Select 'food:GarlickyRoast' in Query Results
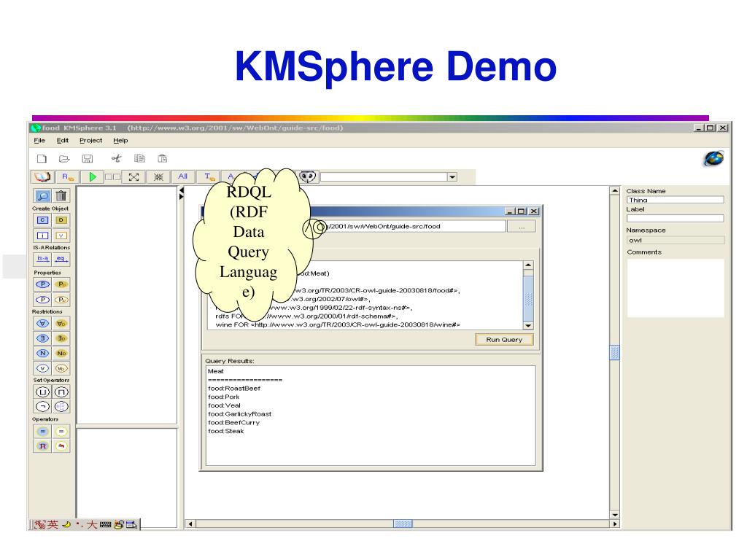This screenshot has width=747, height=560. (239, 414)
